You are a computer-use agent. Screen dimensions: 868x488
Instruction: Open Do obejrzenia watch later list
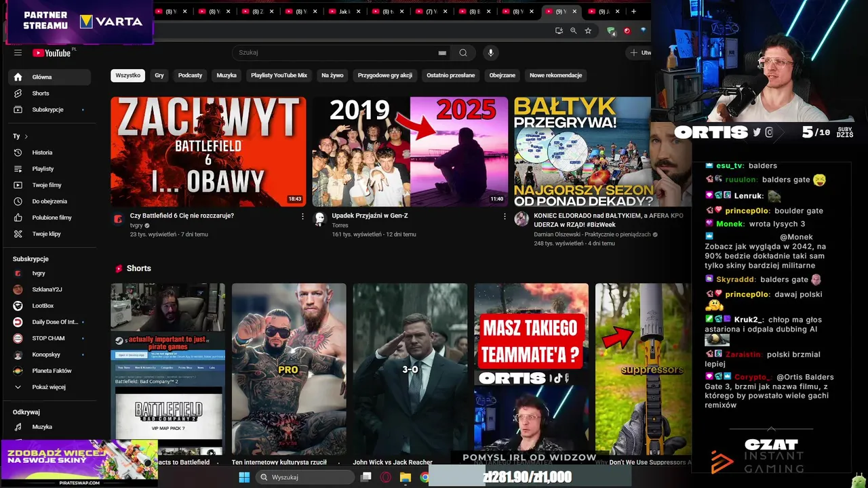pos(50,201)
